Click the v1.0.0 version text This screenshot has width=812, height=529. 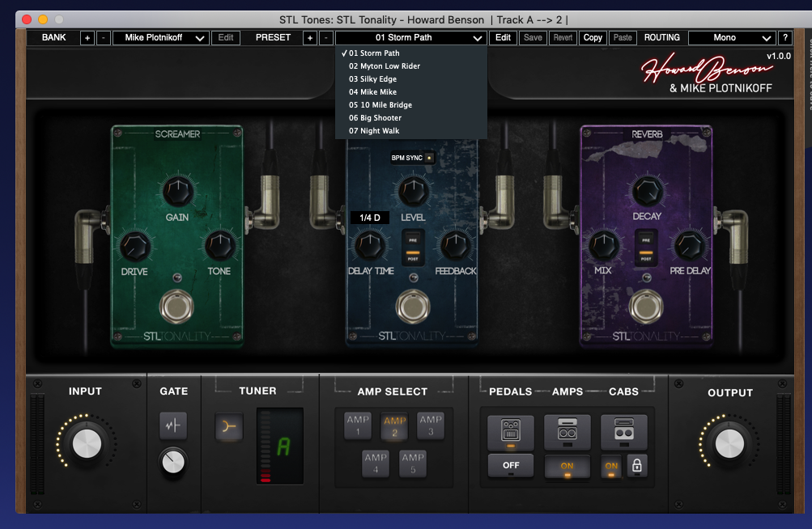778,56
